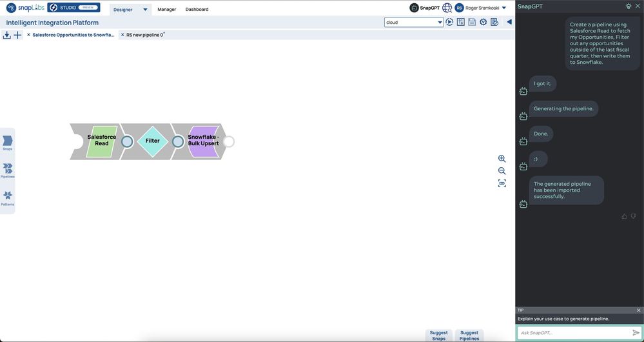Click the Suggest Snaps button
644x342 pixels.
pos(438,336)
